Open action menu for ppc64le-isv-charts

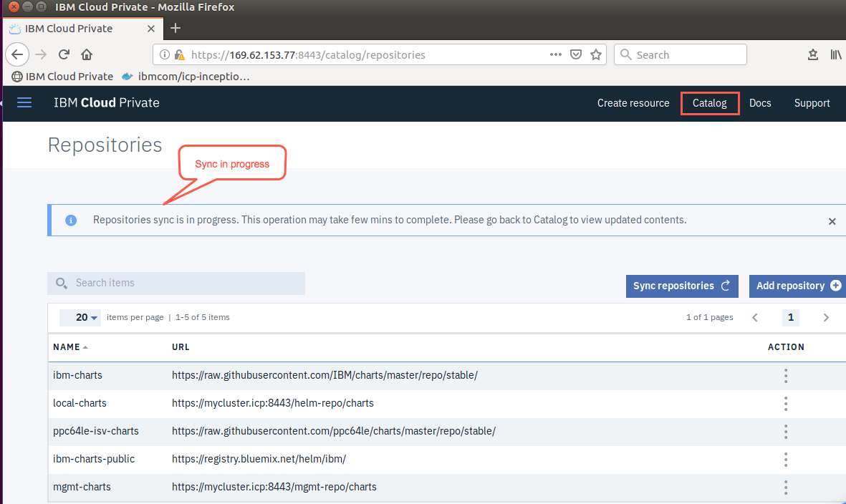786,431
